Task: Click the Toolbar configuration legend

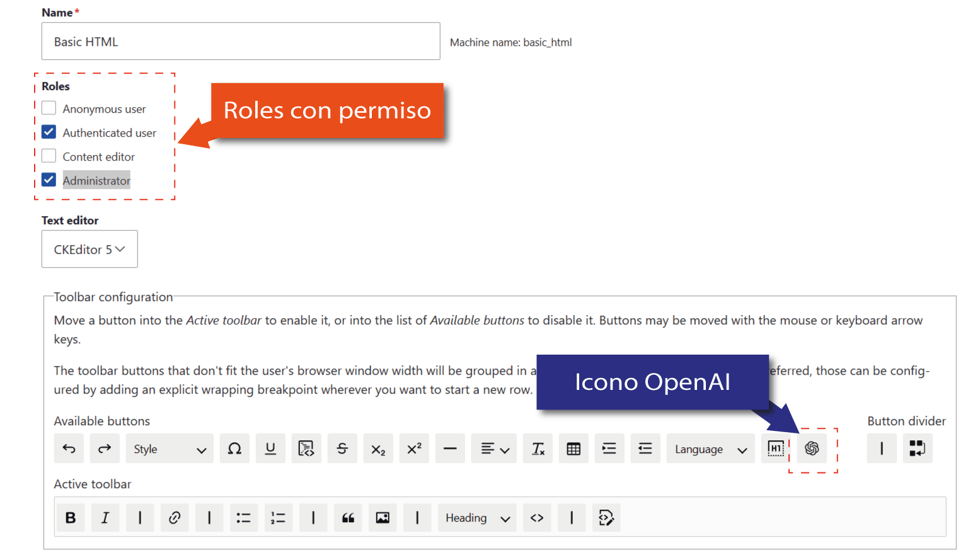Action: click(113, 297)
